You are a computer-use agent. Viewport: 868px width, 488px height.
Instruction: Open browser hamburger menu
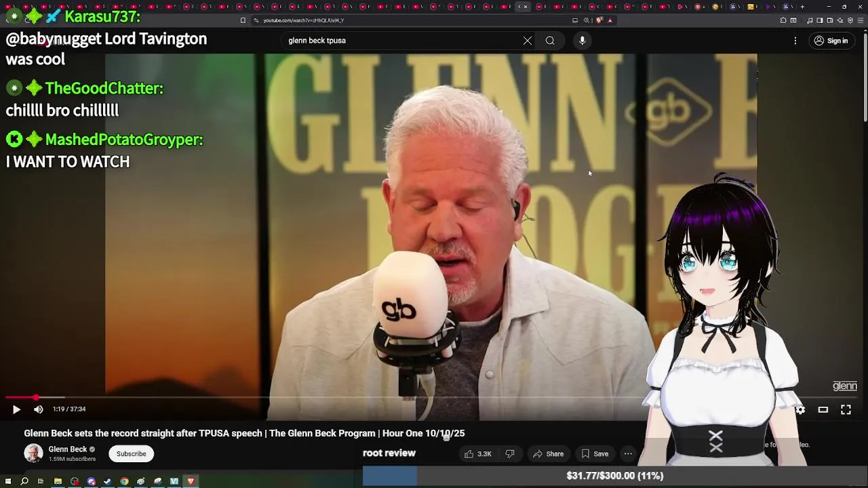[x=861, y=20]
